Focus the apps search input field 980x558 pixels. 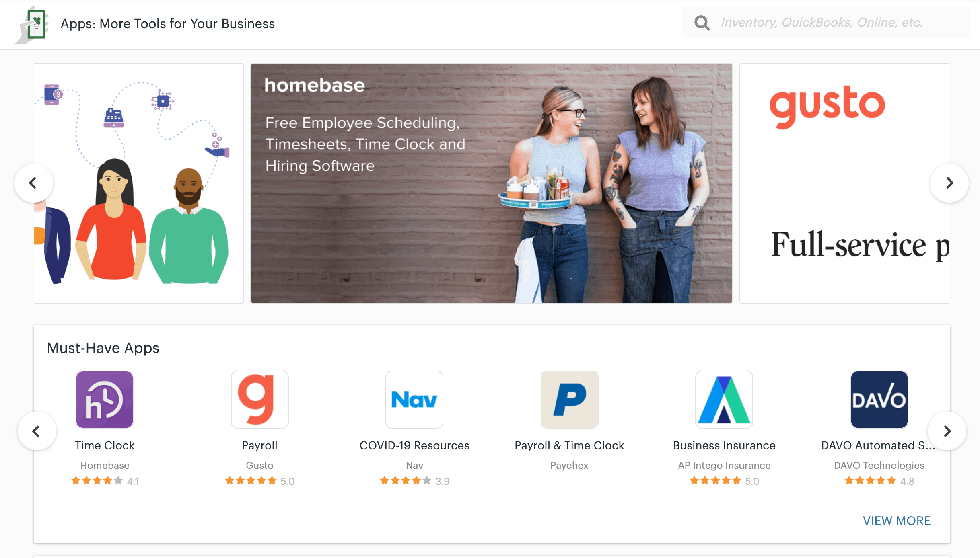(841, 23)
